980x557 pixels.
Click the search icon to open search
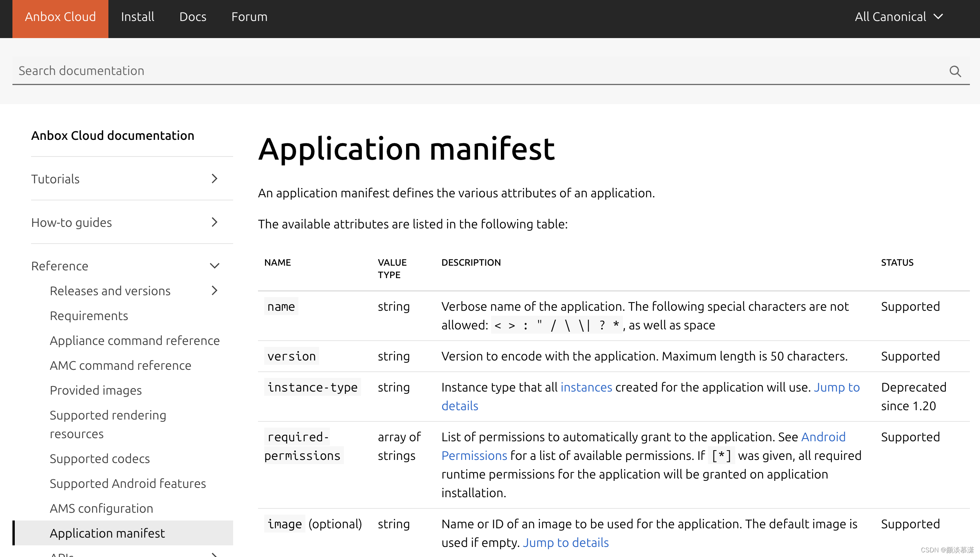click(955, 70)
